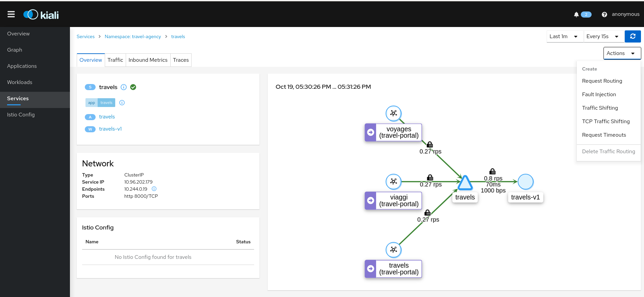The height and width of the screenshot is (297, 644).
Task: Click info icon beside endpoint IP address
Action: tap(154, 189)
